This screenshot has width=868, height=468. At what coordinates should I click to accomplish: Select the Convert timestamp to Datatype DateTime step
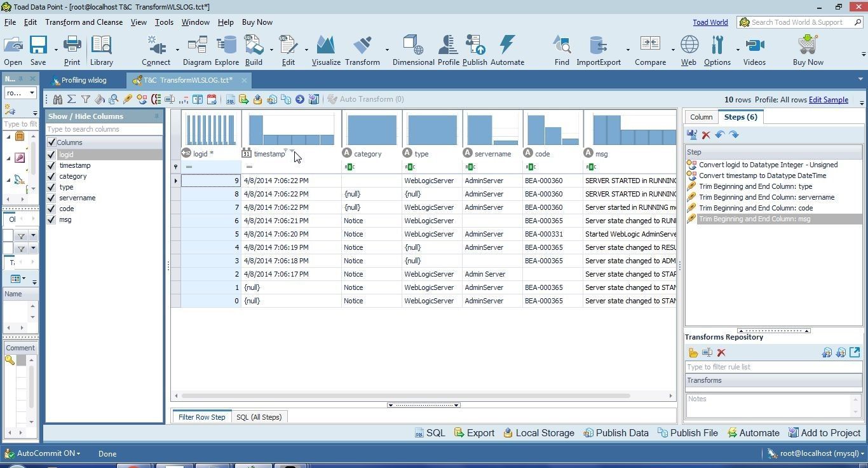[x=763, y=175]
